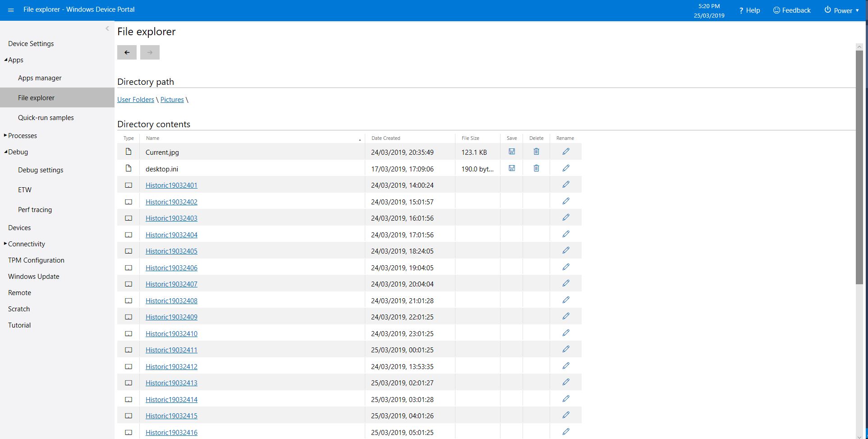Screen dimensions: 868x439
Task: Collapse the Debug section
Action: point(5,152)
